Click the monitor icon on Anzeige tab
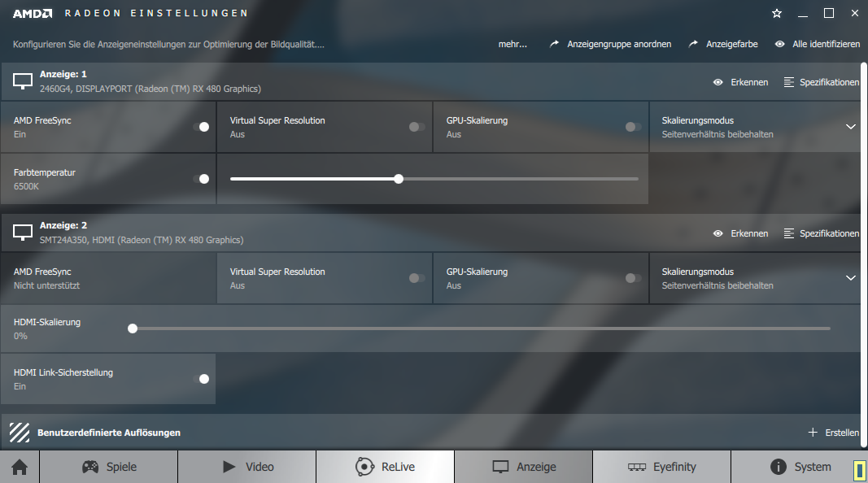 pyautogui.click(x=500, y=467)
